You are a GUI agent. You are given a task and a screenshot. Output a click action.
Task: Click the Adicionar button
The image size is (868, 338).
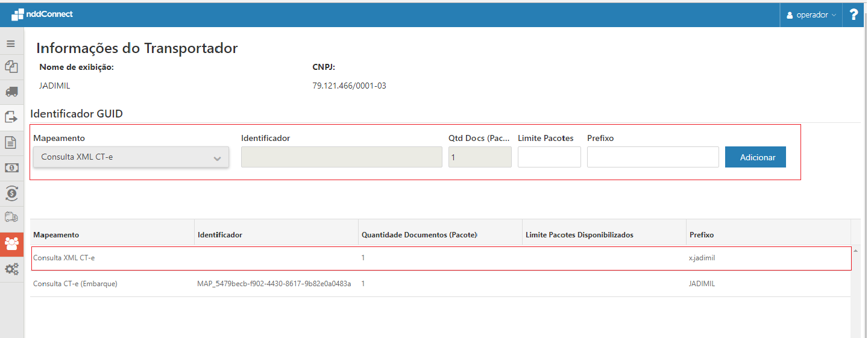point(755,157)
